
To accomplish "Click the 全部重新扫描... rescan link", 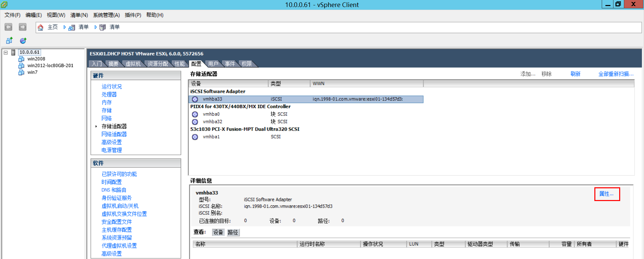I will pos(616,74).
